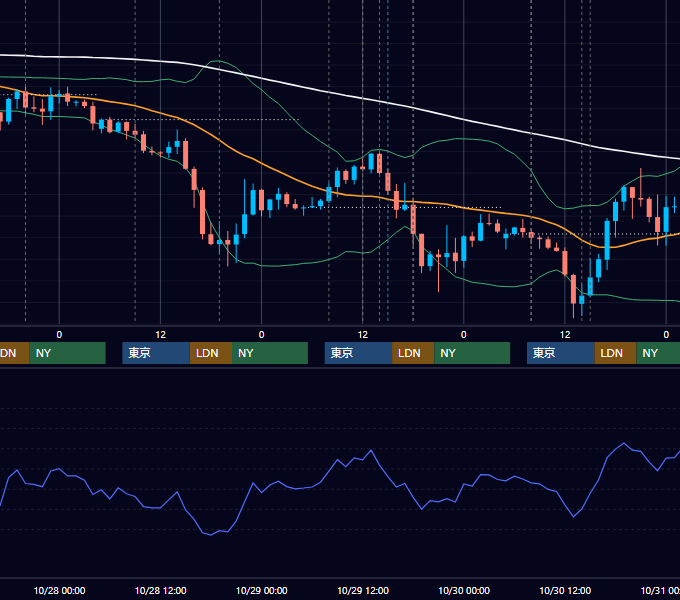Image resolution: width=680 pixels, height=600 pixels.
Task: Click the 東京 session block on 10/29
Action: 359,353
